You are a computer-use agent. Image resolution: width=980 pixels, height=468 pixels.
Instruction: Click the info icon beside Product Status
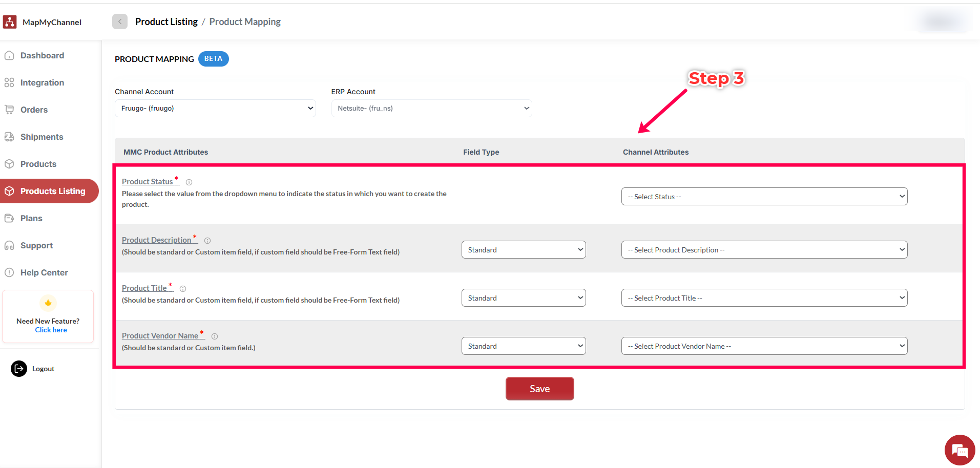(189, 182)
